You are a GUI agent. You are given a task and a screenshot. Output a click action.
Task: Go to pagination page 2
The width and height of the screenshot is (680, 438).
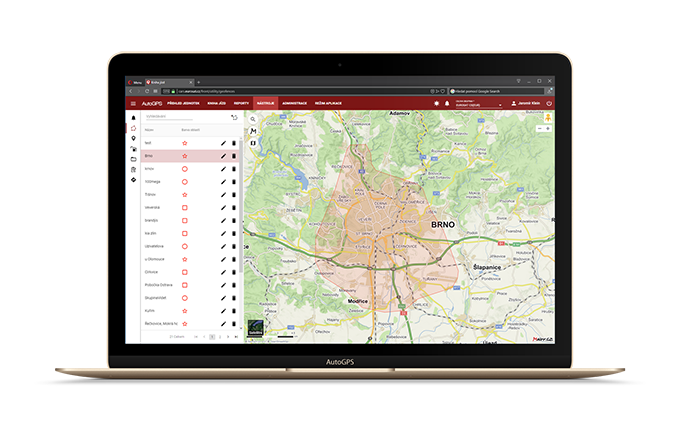click(x=220, y=337)
